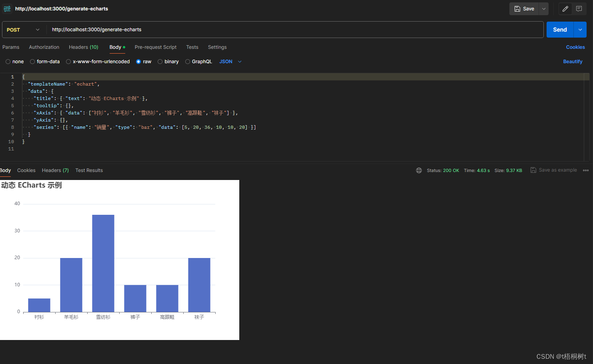Screen dimensions: 593x364
Task: Click the edit pencil icon near the top right
Action: 565,8
